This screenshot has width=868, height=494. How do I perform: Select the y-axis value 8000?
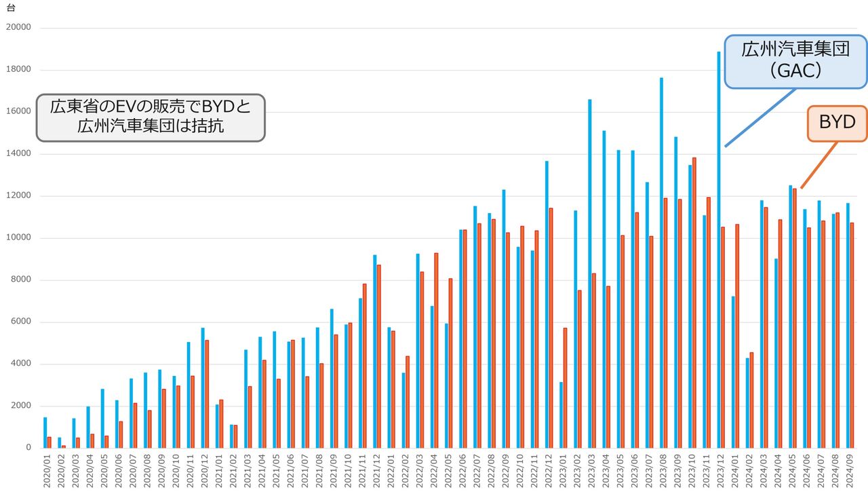(x=20, y=280)
